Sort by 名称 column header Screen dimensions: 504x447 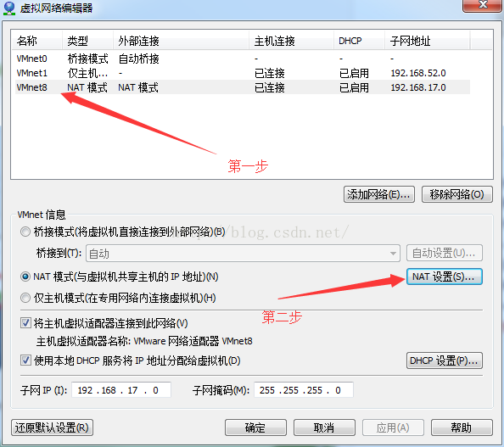pyautogui.click(x=36, y=41)
